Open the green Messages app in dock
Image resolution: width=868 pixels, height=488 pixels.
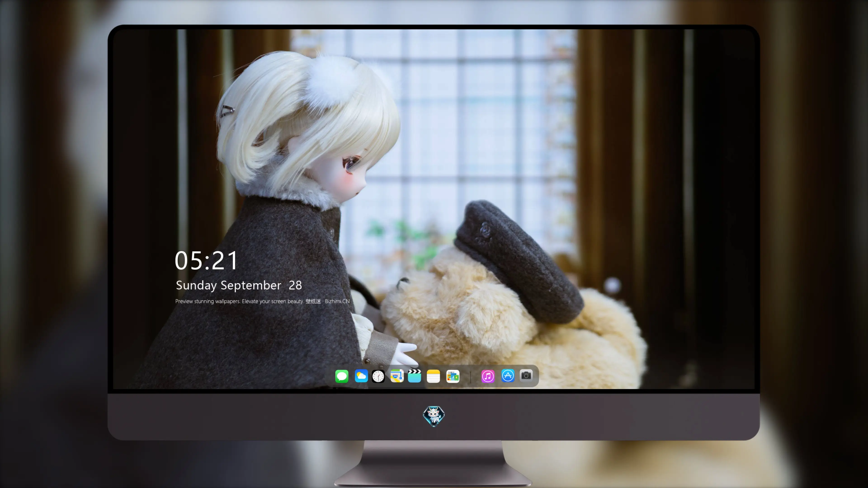pyautogui.click(x=342, y=376)
